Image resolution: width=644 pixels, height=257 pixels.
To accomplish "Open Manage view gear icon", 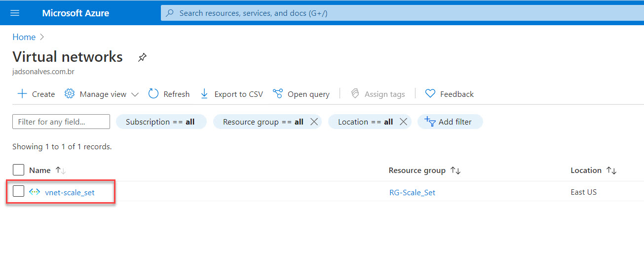I will (x=70, y=94).
